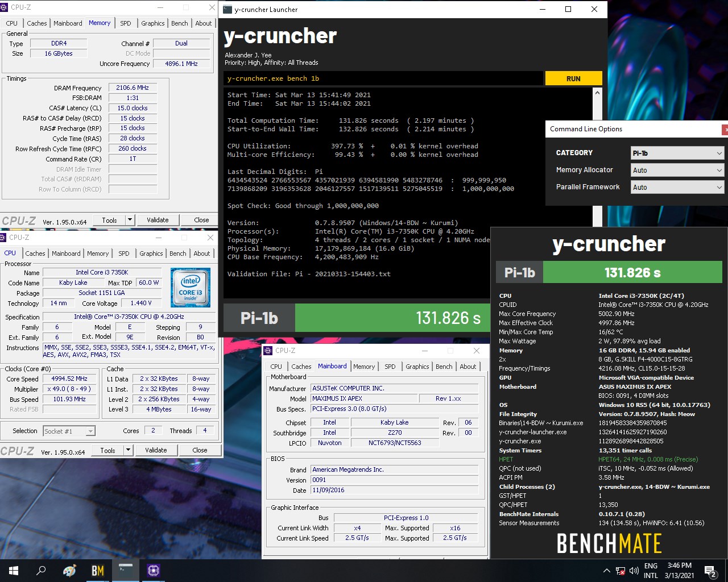Switch to Caches tab in CPU-Z Memory window
Screen dimensions: 728x582
(x=37, y=23)
